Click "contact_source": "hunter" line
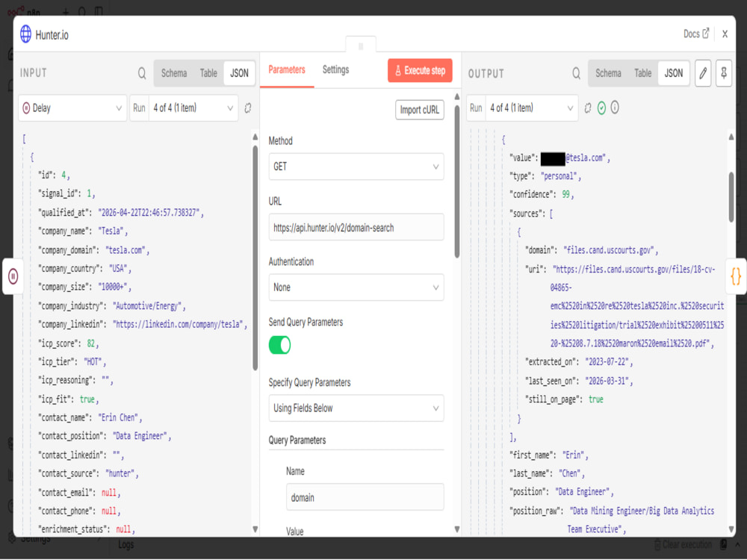 88,474
